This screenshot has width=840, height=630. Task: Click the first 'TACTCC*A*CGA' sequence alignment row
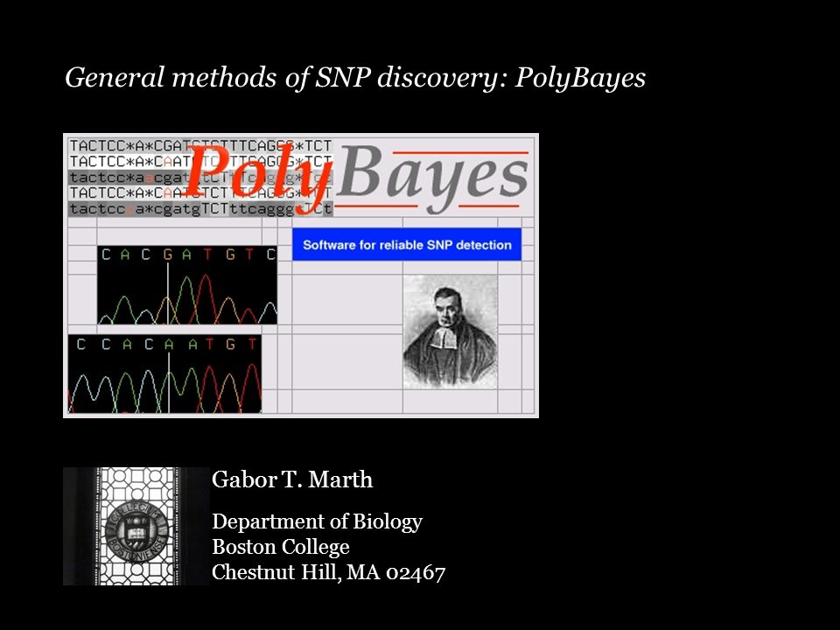coord(201,146)
